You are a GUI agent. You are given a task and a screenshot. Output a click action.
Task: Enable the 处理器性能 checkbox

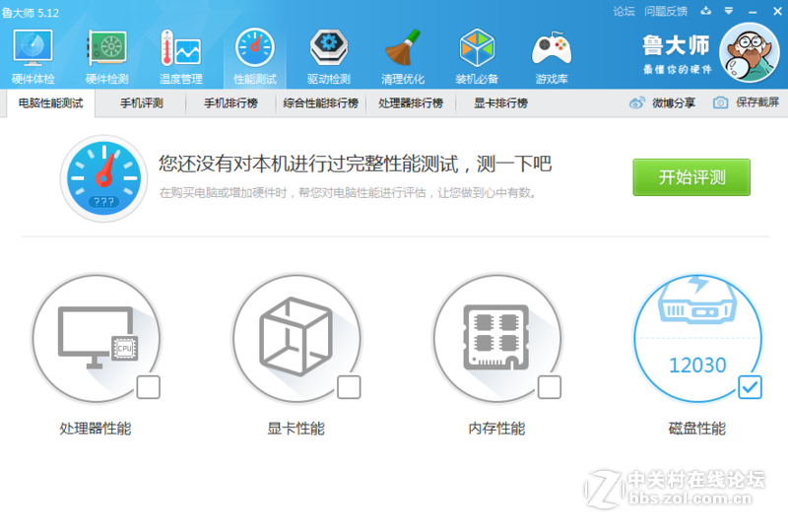click(x=149, y=387)
